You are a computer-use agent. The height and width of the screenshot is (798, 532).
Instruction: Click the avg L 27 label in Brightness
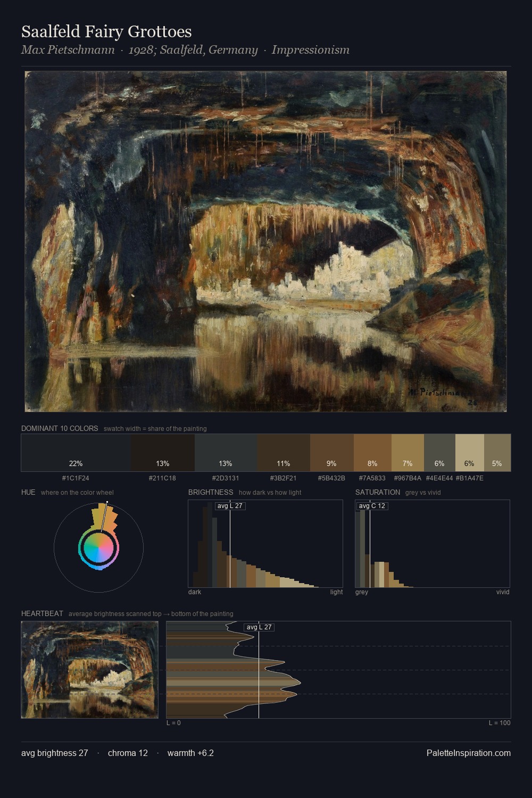230,506
